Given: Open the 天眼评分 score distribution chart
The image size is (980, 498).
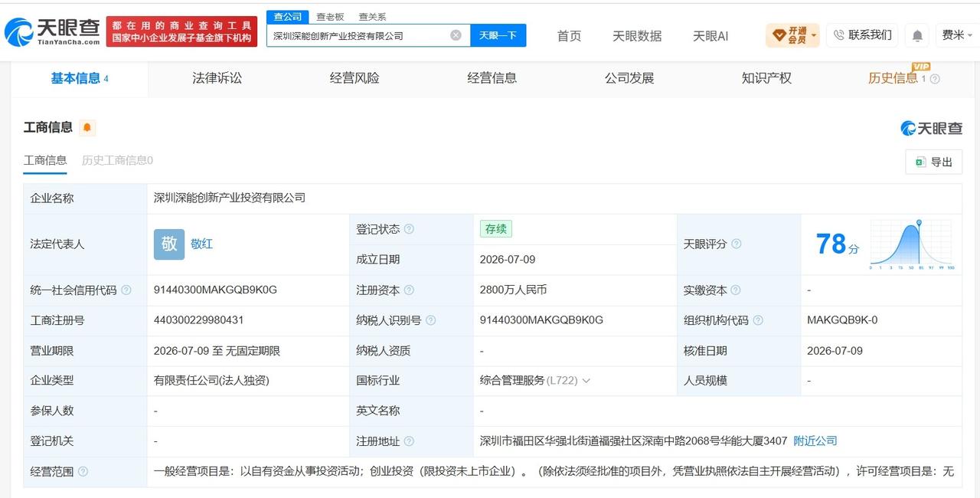Looking at the screenshot, I should [912, 244].
